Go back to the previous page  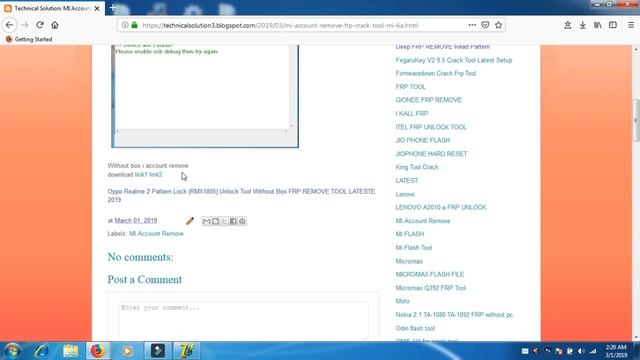(9, 25)
